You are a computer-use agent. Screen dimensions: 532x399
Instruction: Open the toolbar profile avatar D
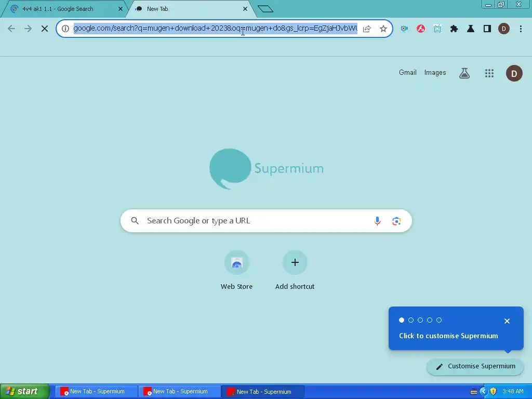pyautogui.click(x=504, y=29)
